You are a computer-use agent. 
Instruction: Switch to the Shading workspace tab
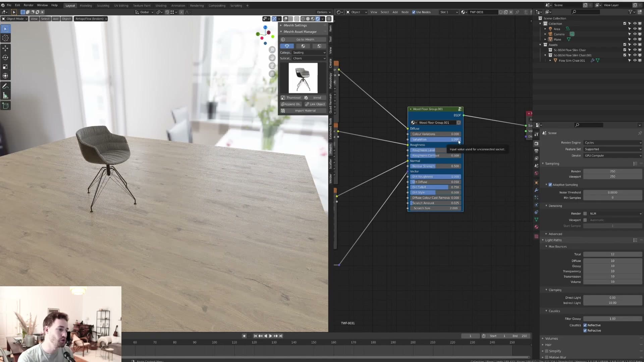[161, 6]
